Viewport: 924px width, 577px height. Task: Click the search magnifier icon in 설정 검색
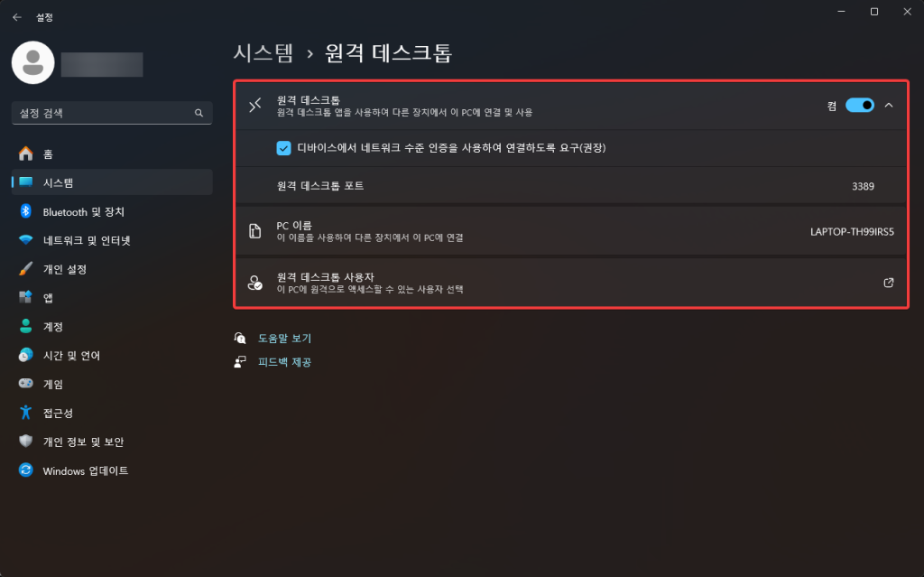tap(199, 113)
